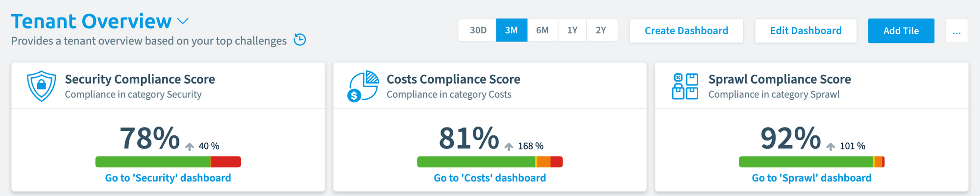Click 'Compliance in category Costs' subtitle
This screenshot has height=196, width=980.
[449, 94]
